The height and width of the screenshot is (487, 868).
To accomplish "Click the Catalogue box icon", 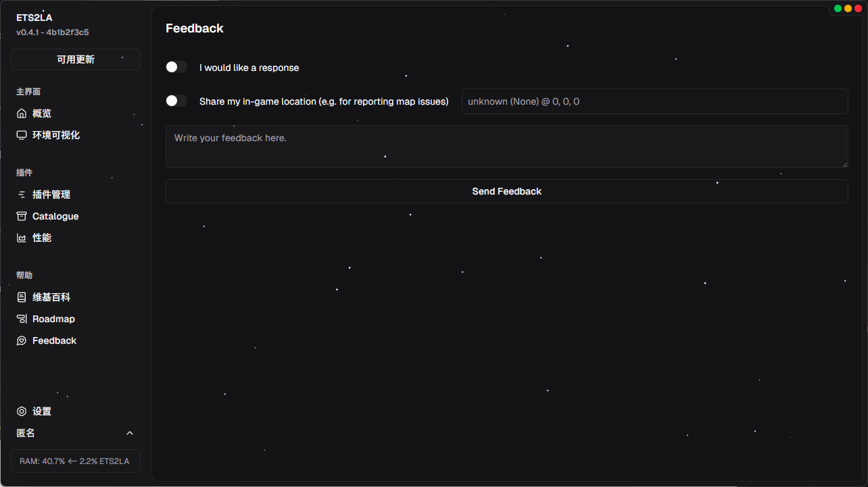I will 22,216.
